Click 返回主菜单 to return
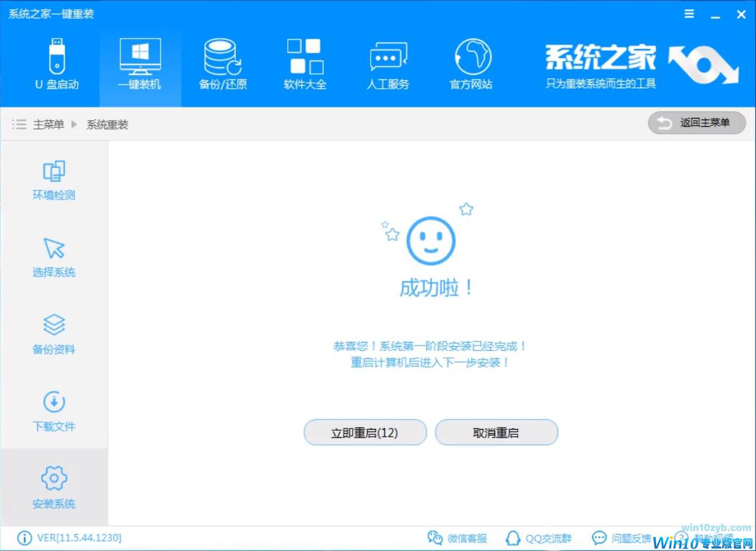This screenshot has height=551, width=756. 696,123
